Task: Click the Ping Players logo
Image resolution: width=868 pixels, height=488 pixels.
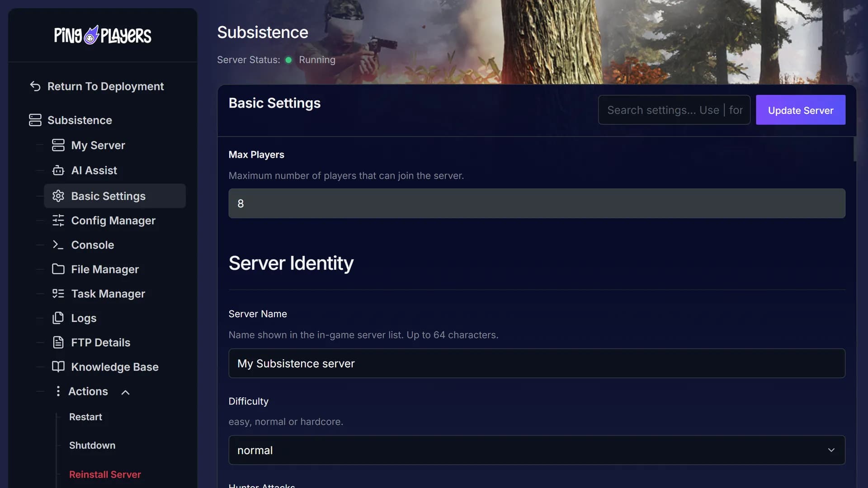Action: [x=103, y=35]
